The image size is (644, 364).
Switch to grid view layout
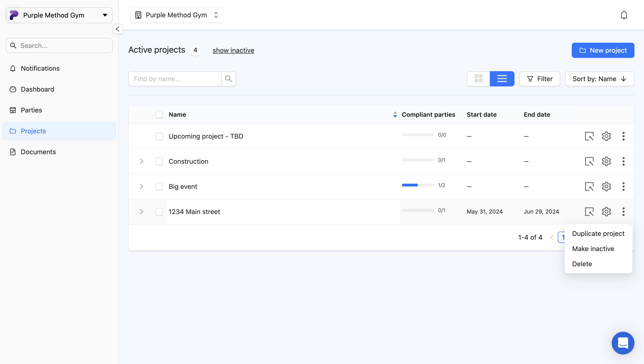pos(478,79)
